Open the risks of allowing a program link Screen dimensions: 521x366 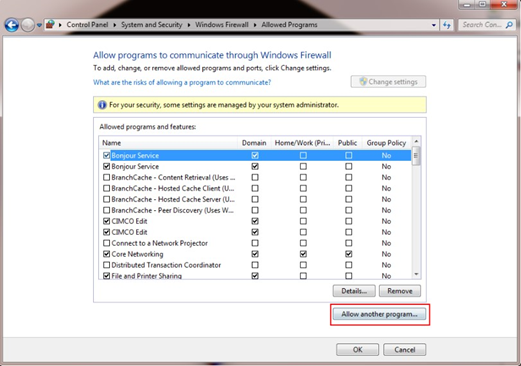click(x=182, y=82)
